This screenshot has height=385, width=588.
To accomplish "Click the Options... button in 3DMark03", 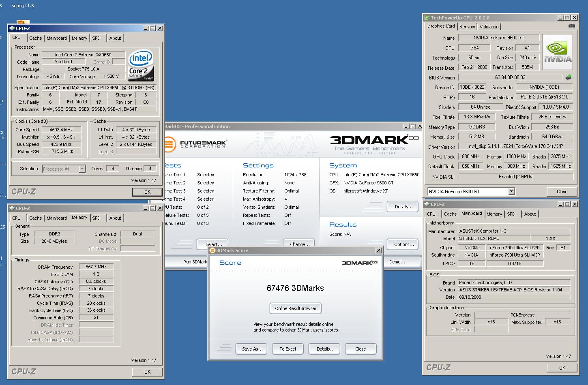I will (x=403, y=244).
